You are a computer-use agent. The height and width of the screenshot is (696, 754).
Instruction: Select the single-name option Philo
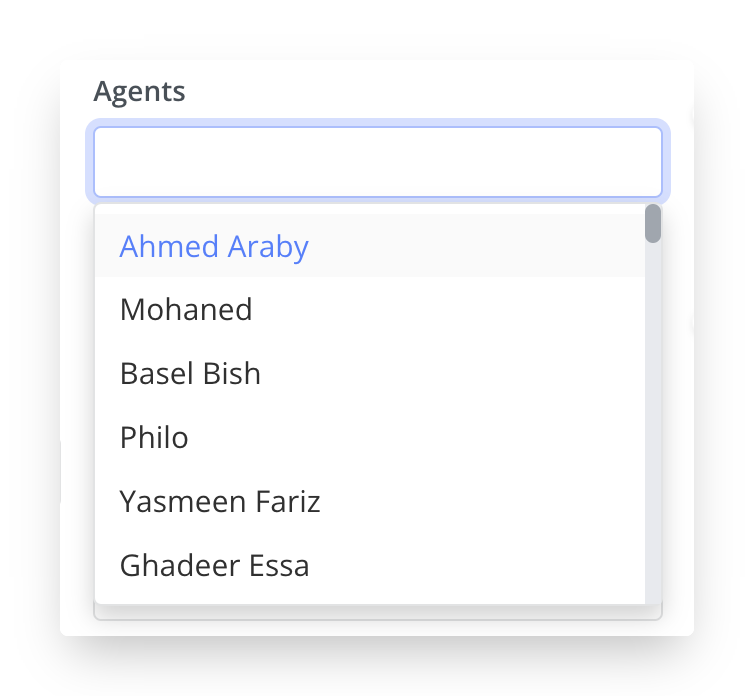[154, 438]
